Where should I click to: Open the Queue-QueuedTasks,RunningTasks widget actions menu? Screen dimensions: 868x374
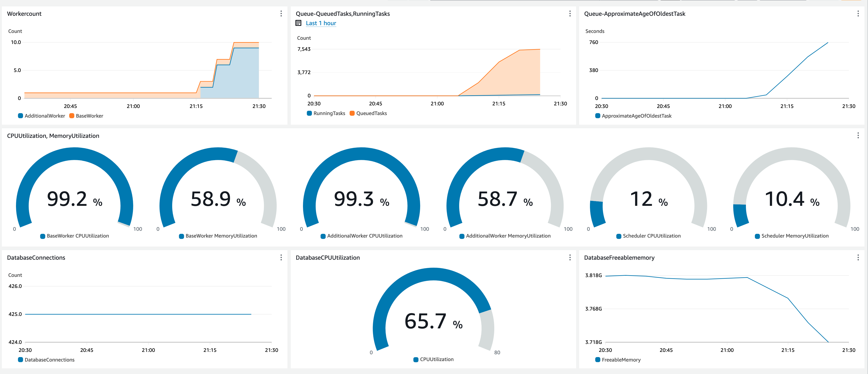click(570, 13)
